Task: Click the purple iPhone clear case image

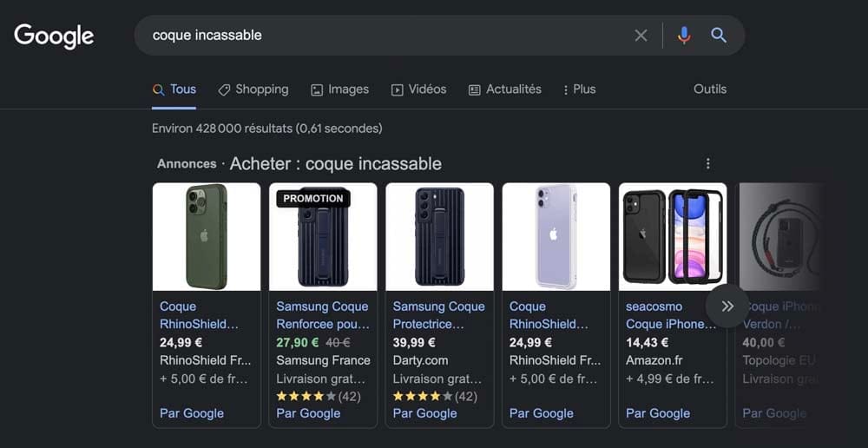Action: [x=556, y=236]
